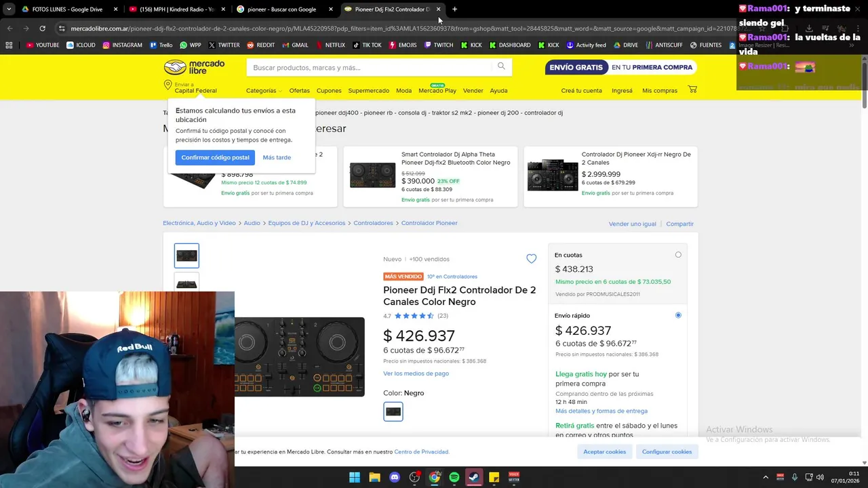Image resolution: width=868 pixels, height=488 pixels.
Task: Open Moda in navigation menu
Action: 403,91
